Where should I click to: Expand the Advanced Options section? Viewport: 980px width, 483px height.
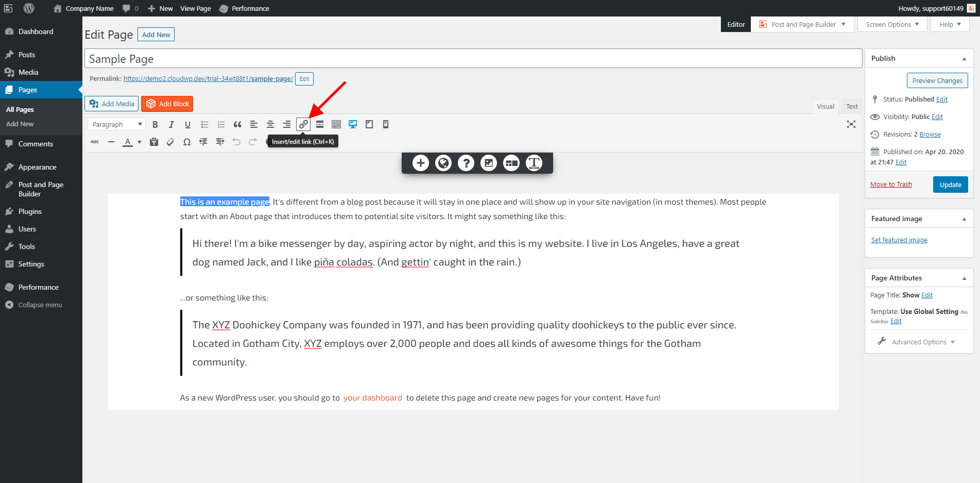click(x=918, y=341)
